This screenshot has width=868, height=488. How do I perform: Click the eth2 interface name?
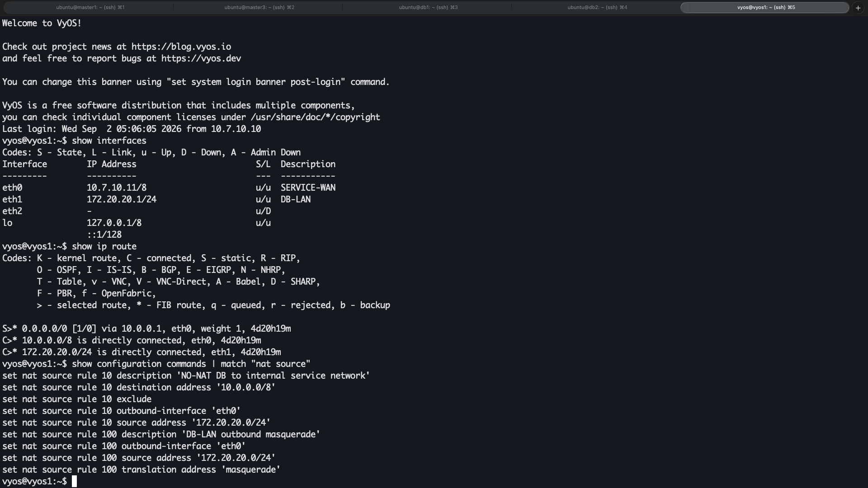click(x=12, y=211)
